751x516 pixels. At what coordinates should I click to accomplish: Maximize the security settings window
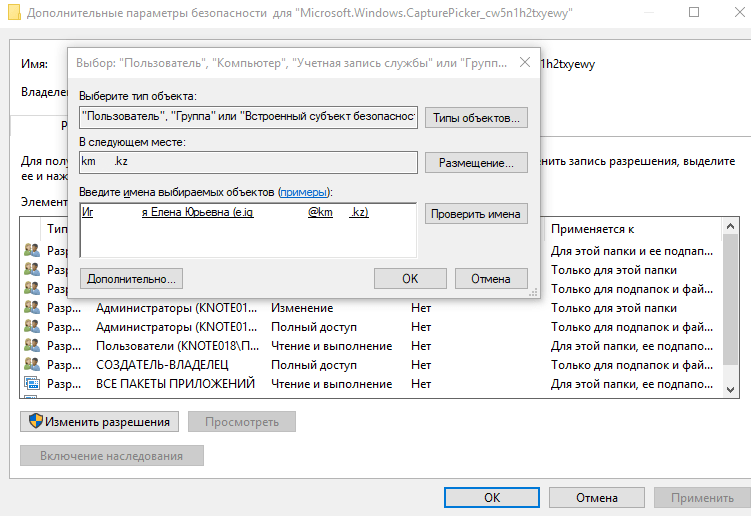click(x=694, y=12)
